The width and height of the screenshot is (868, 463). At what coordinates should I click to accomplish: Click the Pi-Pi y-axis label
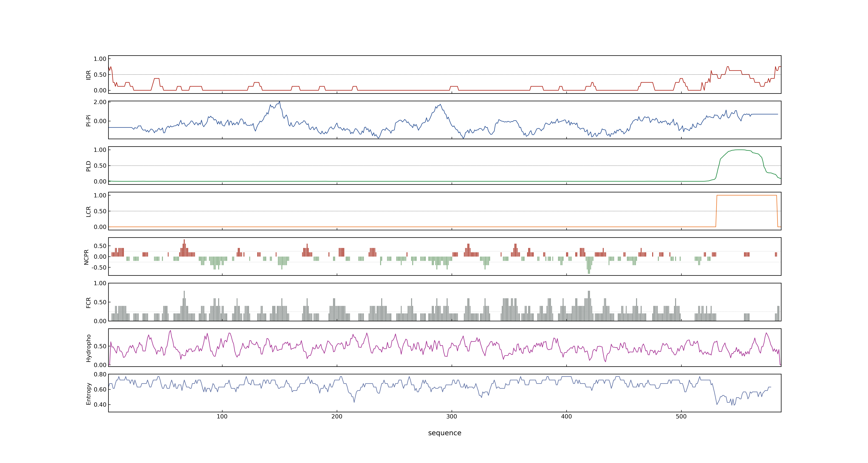(89, 121)
